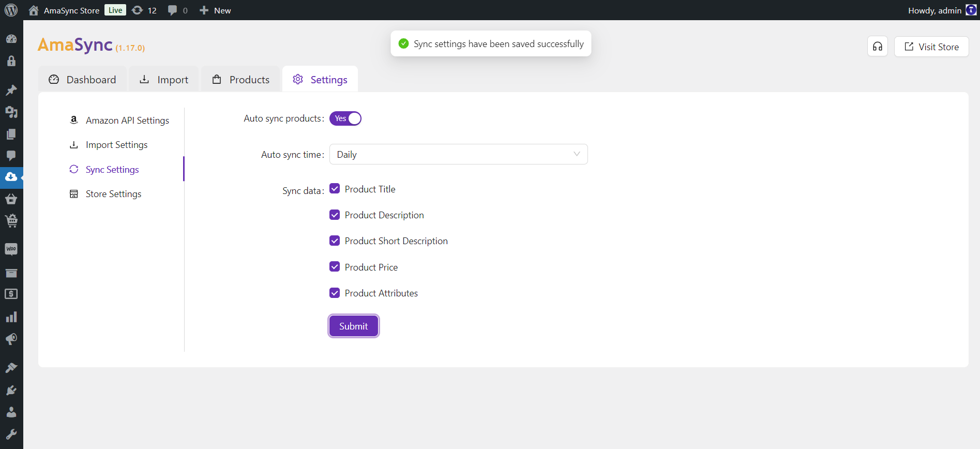980x449 pixels.
Task: Open Import Settings section
Action: 109,145
